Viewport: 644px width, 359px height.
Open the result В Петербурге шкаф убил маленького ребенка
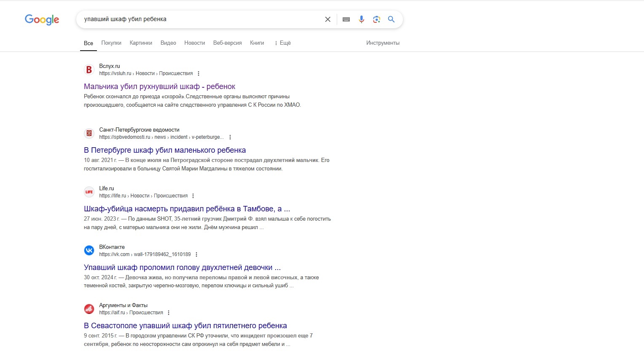165,150
